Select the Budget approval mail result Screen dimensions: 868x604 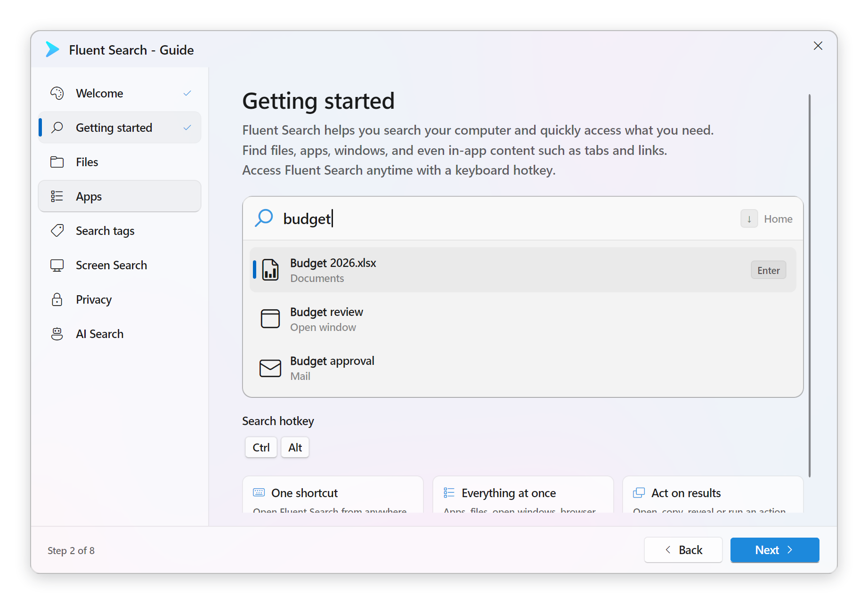tap(523, 368)
